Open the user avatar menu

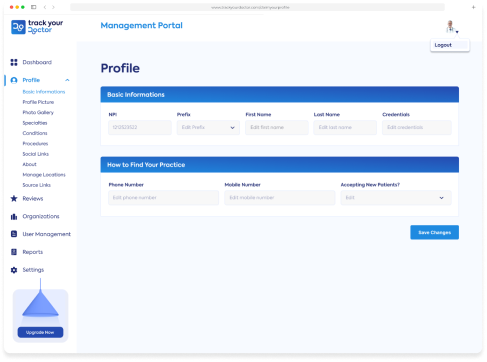click(452, 27)
